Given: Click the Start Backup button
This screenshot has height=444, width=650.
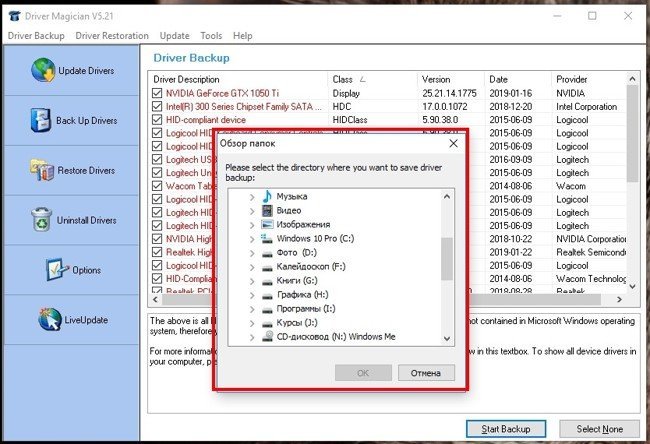Looking at the screenshot, I should tap(506, 429).
